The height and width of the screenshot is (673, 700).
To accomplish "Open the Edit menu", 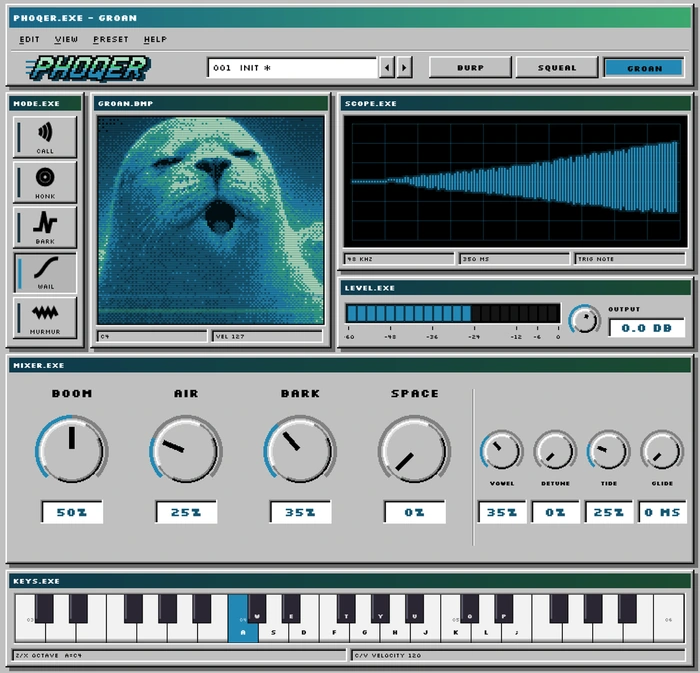I will click(x=29, y=39).
